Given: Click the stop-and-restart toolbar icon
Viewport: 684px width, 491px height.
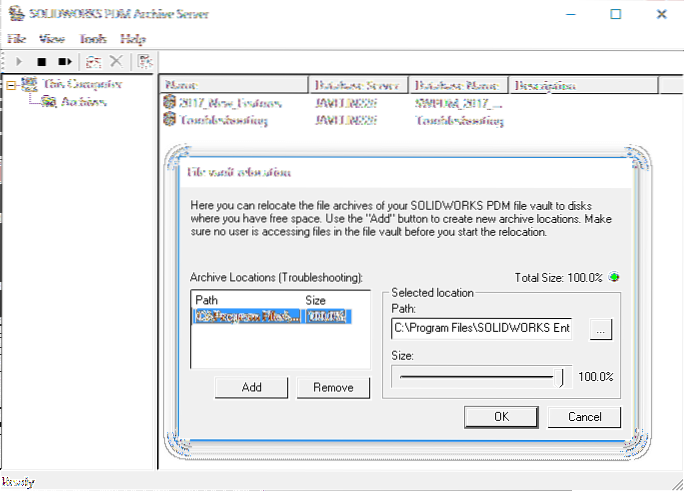Looking at the screenshot, I should (65, 61).
